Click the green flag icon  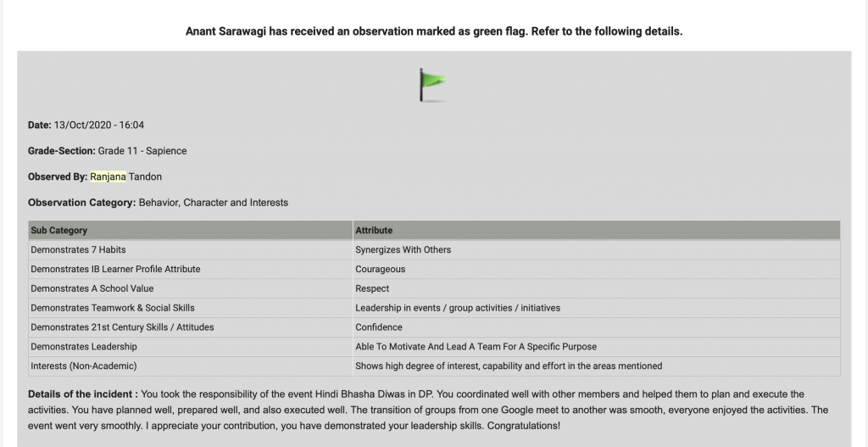pos(433,86)
